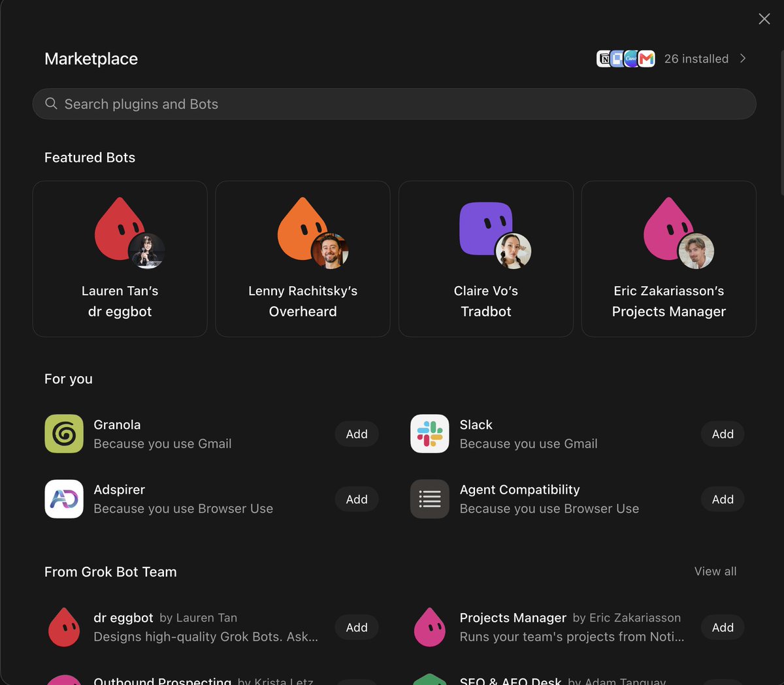Click the Gmail installed plugin icon
Viewport: 784px width, 685px height.
tap(646, 59)
